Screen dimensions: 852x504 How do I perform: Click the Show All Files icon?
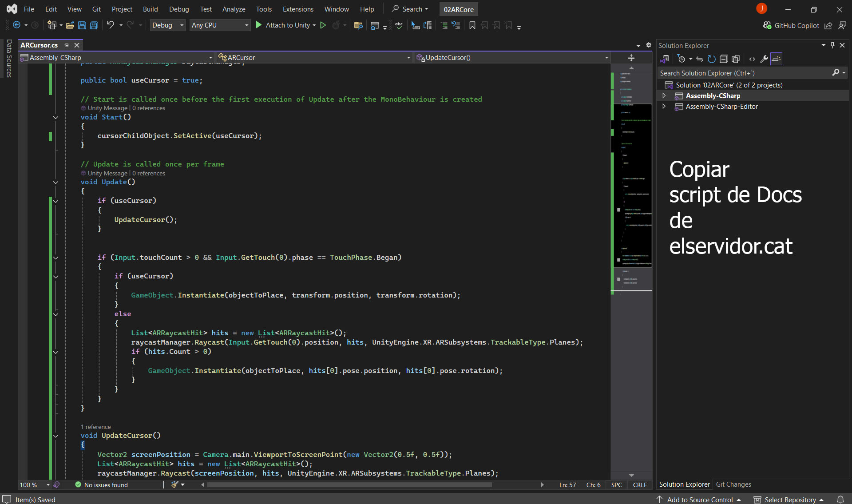click(x=736, y=59)
